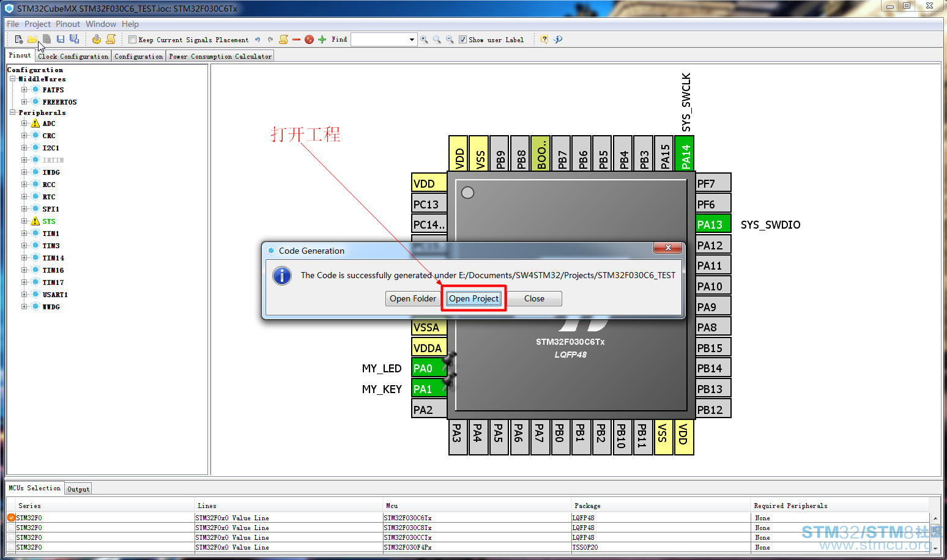947x560 pixels.
Task: Click the Generate Code gear icon
Action: click(x=97, y=39)
